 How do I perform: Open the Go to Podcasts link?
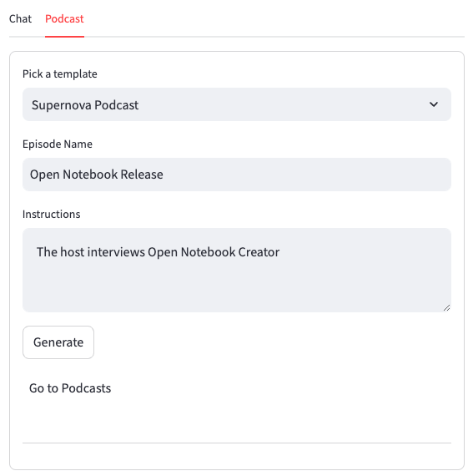pyautogui.click(x=70, y=388)
